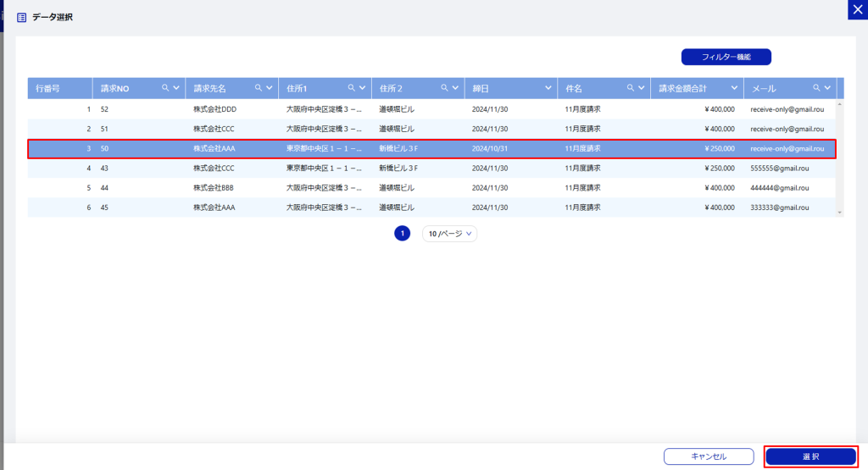868x470 pixels.
Task: Close the dialog with the X icon
Action: (x=855, y=8)
